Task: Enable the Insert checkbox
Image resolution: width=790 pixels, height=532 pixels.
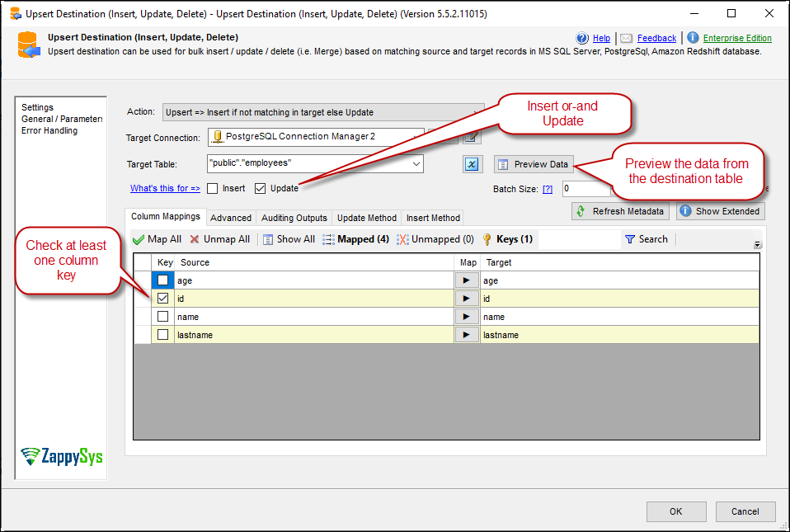Action: (x=213, y=188)
